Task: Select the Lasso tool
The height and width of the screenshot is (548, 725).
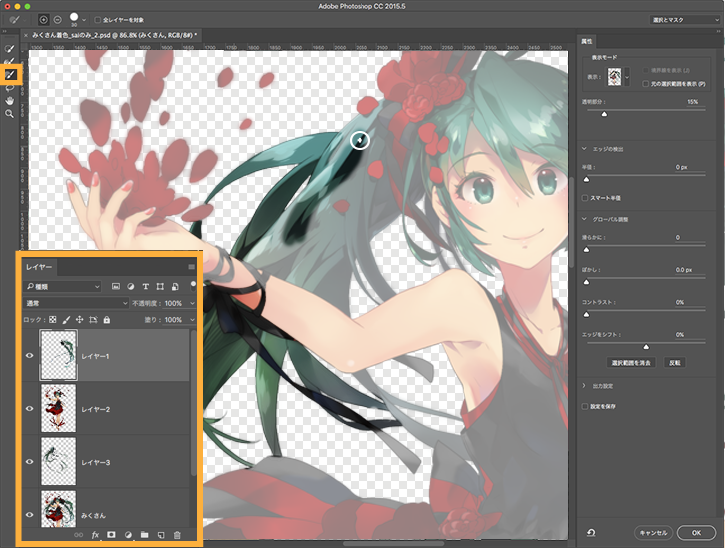Action: pos(9,88)
